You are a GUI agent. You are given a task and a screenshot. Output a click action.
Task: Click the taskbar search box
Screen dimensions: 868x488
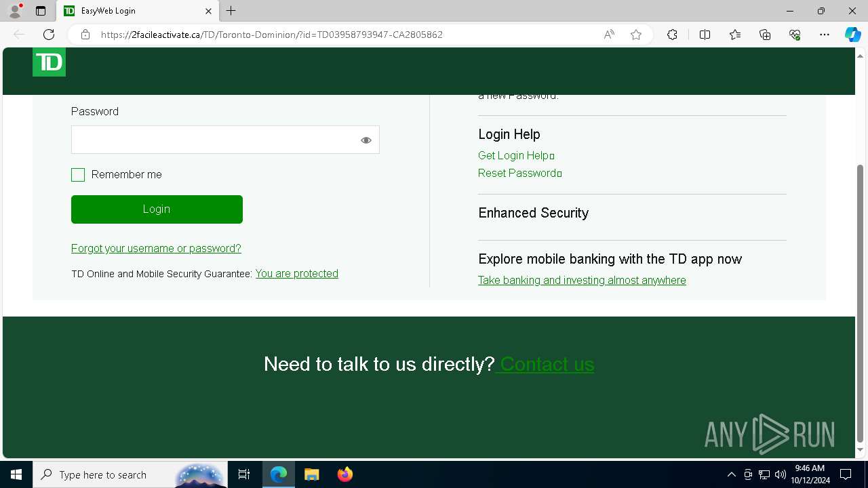130,474
